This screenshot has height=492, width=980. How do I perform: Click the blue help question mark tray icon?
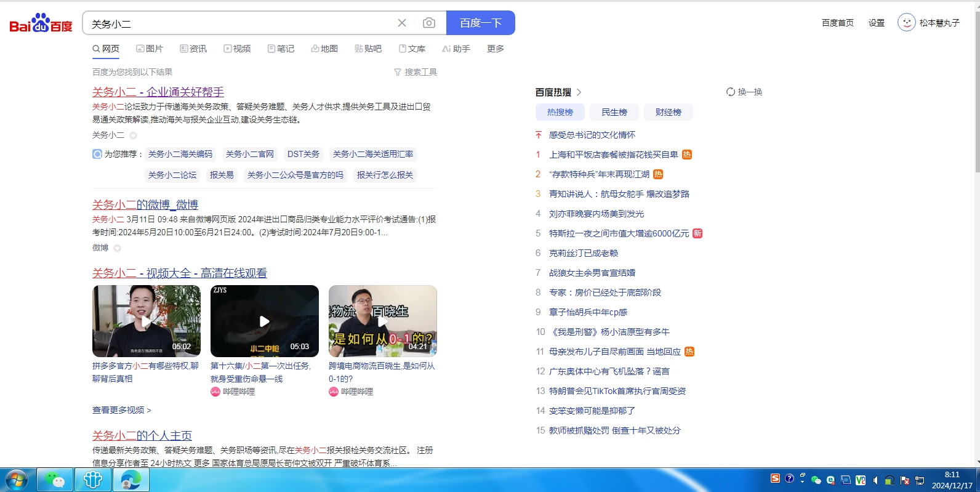pyautogui.click(x=789, y=478)
